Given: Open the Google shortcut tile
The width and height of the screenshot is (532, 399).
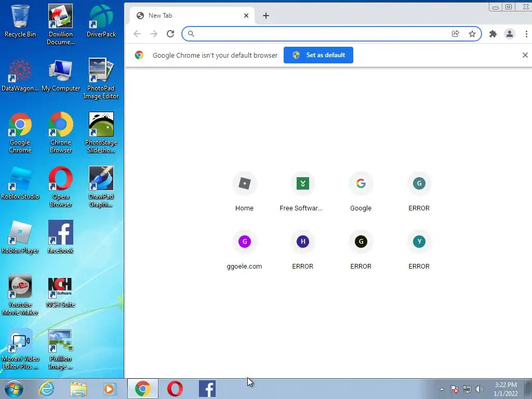Looking at the screenshot, I should (x=361, y=192).
